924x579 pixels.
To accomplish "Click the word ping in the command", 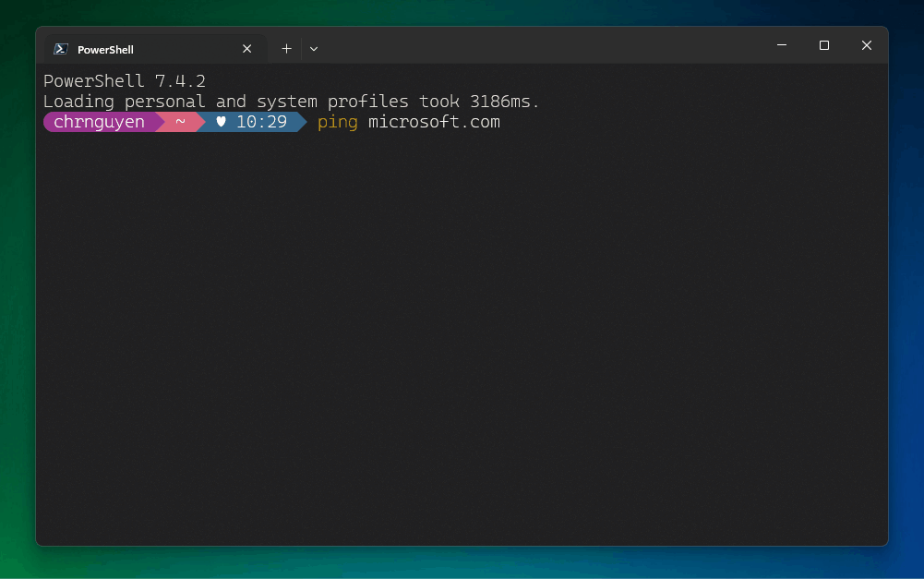I will (337, 123).
